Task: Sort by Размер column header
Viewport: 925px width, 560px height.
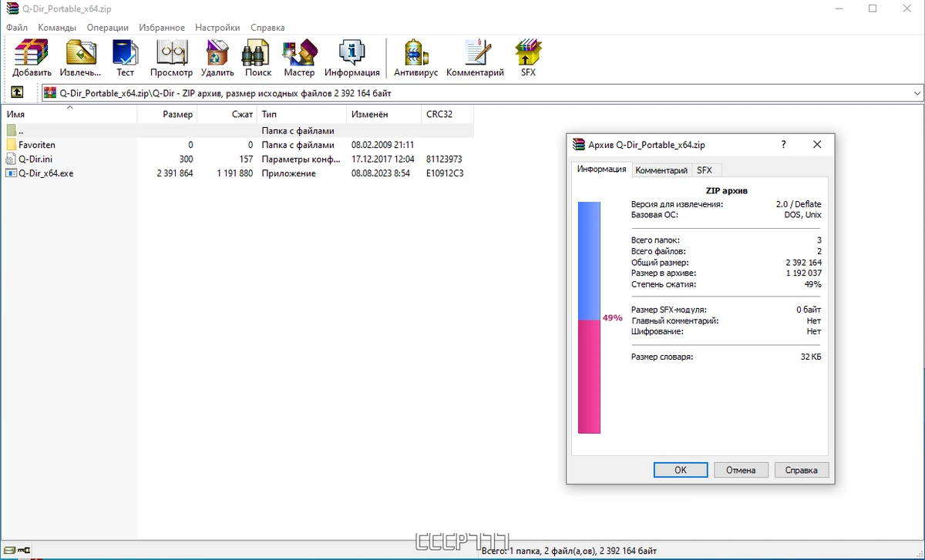Action: click(x=167, y=114)
